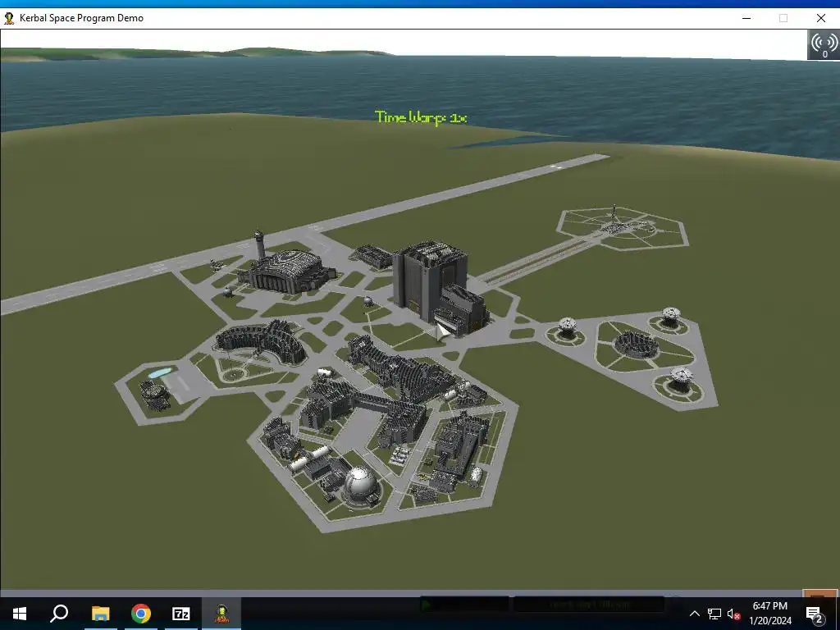
Task: Select the Spaceplane Hangar building
Action: (288, 271)
